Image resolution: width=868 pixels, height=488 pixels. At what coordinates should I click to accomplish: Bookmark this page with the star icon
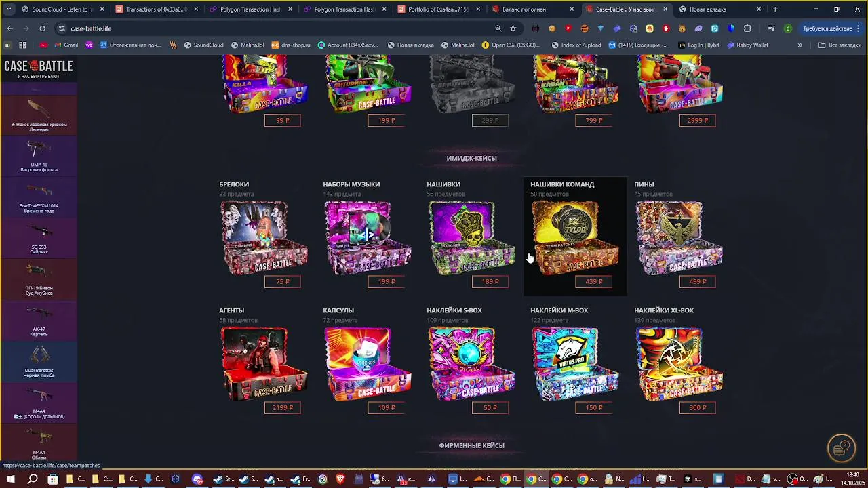point(513,28)
